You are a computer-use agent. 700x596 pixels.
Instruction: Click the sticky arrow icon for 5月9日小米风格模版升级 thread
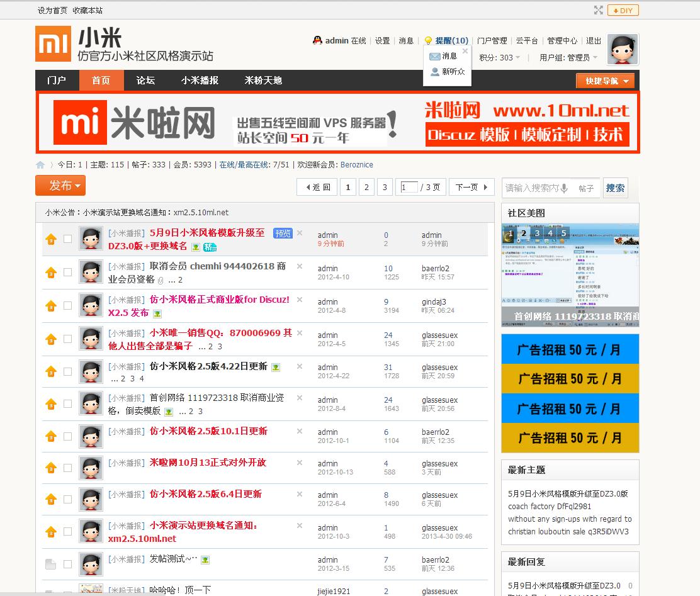(x=52, y=239)
